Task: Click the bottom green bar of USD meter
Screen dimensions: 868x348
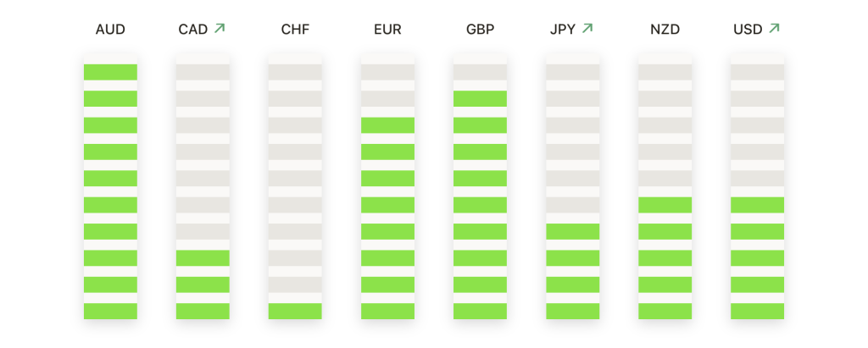Action: [757, 311]
